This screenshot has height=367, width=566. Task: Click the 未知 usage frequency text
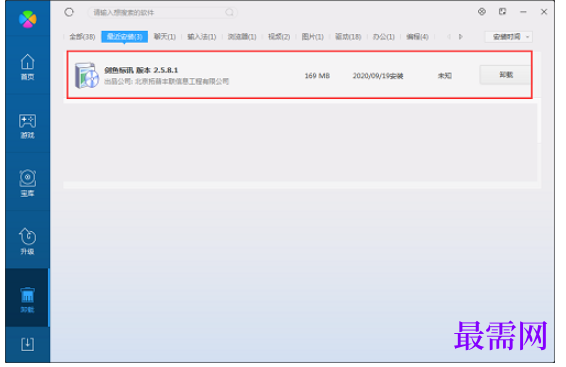[445, 76]
